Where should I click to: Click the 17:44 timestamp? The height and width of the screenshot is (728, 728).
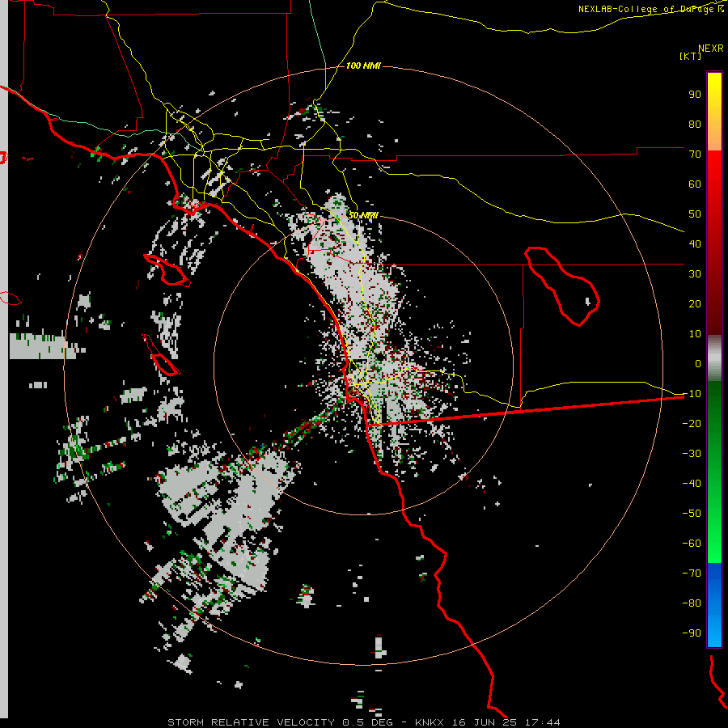coord(543,722)
